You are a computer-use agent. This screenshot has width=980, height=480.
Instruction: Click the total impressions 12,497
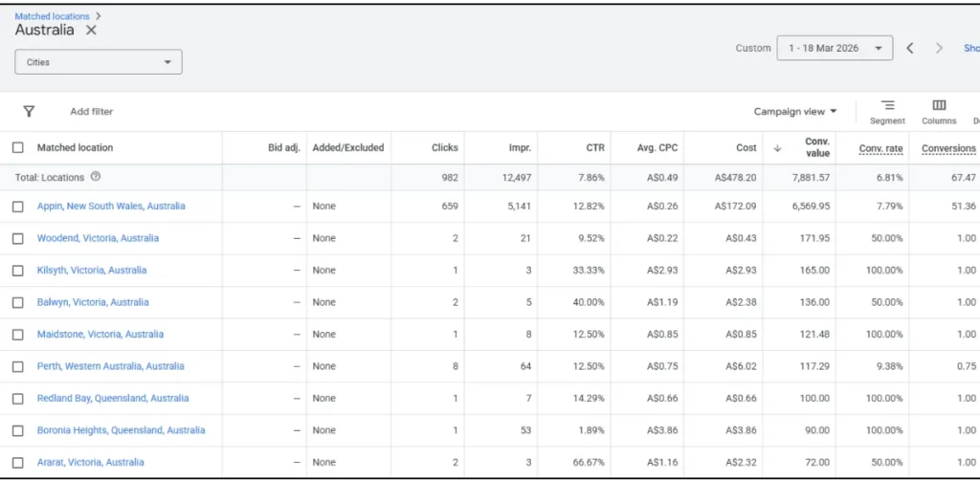pos(515,177)
